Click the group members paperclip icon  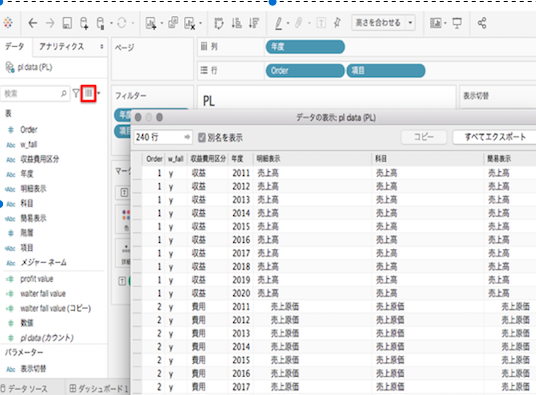(299, 23)
